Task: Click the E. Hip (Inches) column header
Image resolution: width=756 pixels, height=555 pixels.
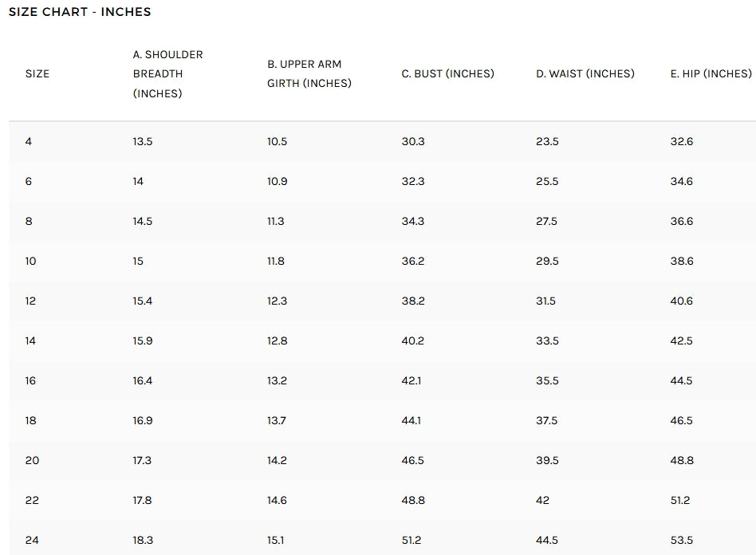Action: [x=711, y=73]
